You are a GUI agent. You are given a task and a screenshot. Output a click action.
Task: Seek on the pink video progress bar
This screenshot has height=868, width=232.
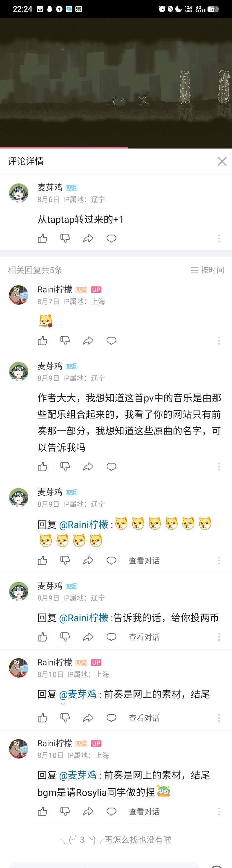pyautogui.click(x=116, y=148)
